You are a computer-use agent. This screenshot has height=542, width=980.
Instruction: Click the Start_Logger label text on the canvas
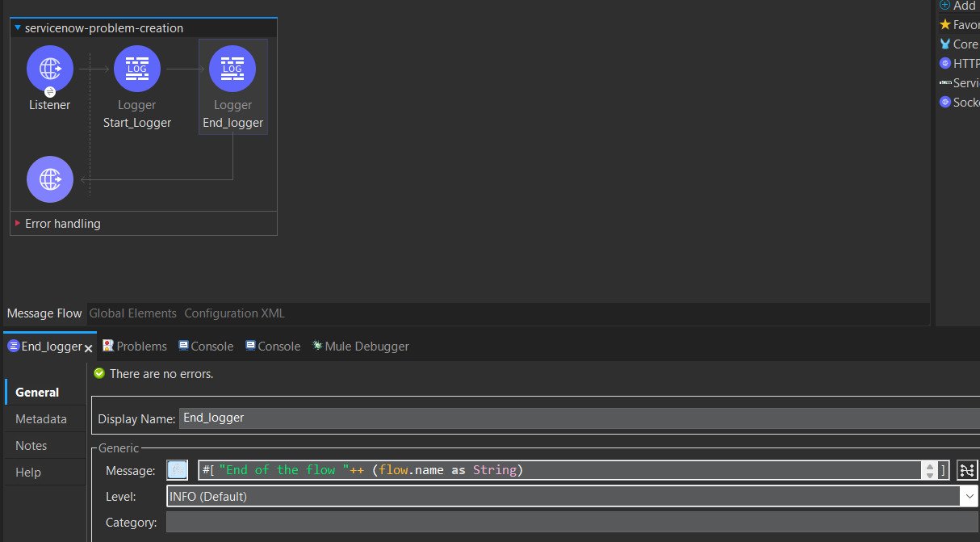(137, 123)
